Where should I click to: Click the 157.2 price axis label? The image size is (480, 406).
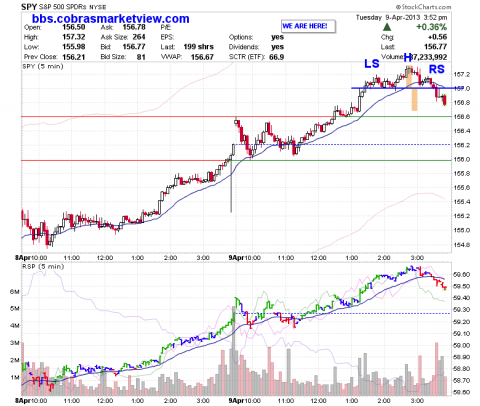461,74
